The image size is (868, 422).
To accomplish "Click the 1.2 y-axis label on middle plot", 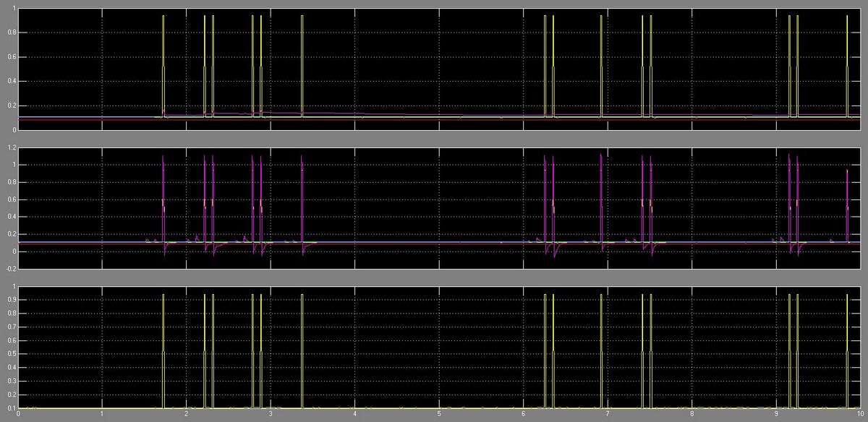I will (x=12, y=147).
